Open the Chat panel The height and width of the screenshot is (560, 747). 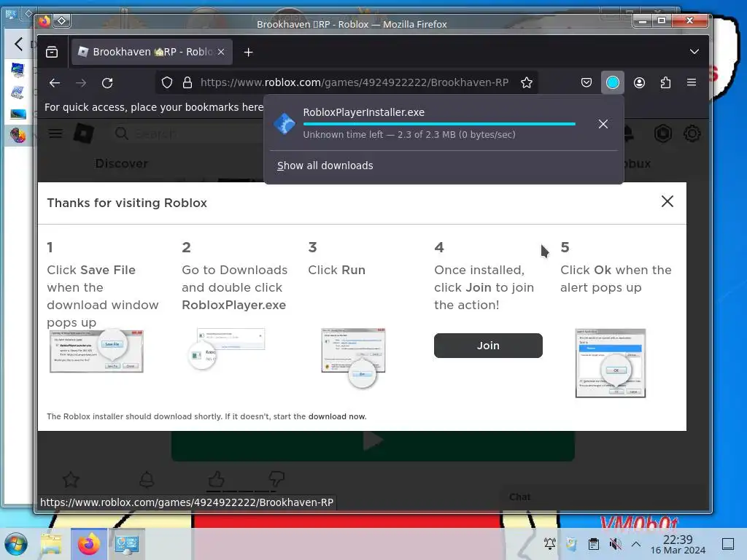pyautogui.click(x=519, y=497)
